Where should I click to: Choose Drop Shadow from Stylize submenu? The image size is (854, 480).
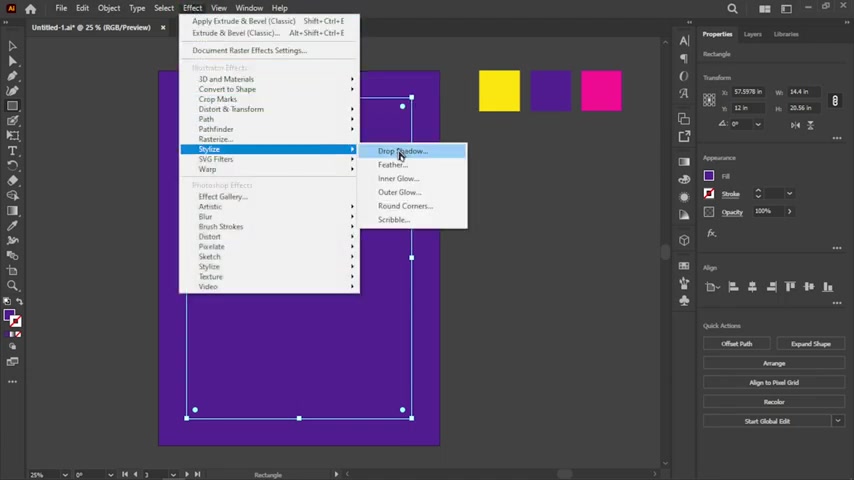pos(412,151)
